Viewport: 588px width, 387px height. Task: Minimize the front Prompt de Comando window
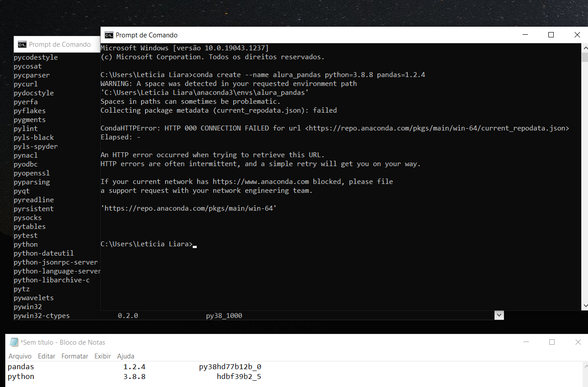pyautogui.click(x=525, y=35)
